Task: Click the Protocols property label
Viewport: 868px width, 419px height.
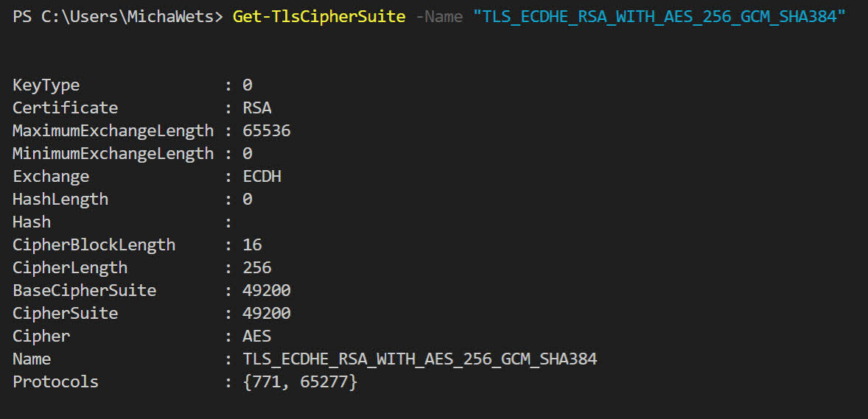Action: (55, 382)
